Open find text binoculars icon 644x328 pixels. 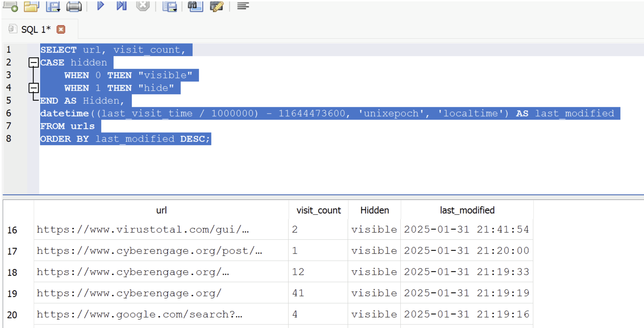point(195,6)
